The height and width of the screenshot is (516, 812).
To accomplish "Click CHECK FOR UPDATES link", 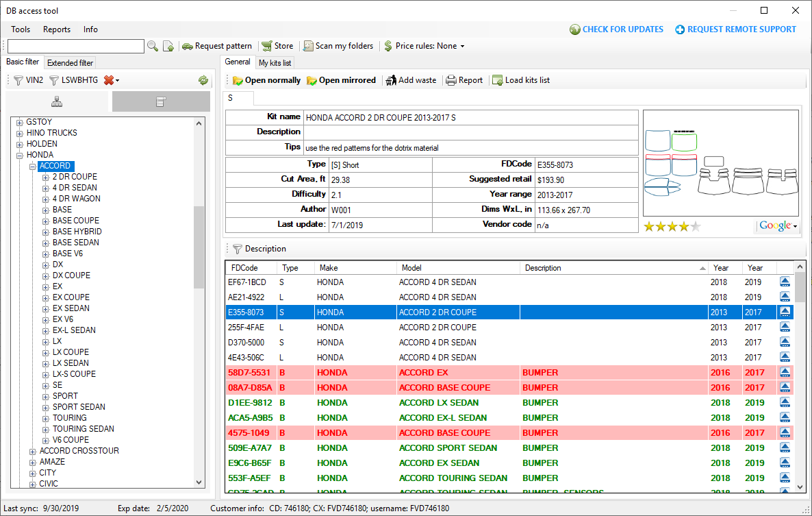I will pyautogui.click(x=616, y=29).
